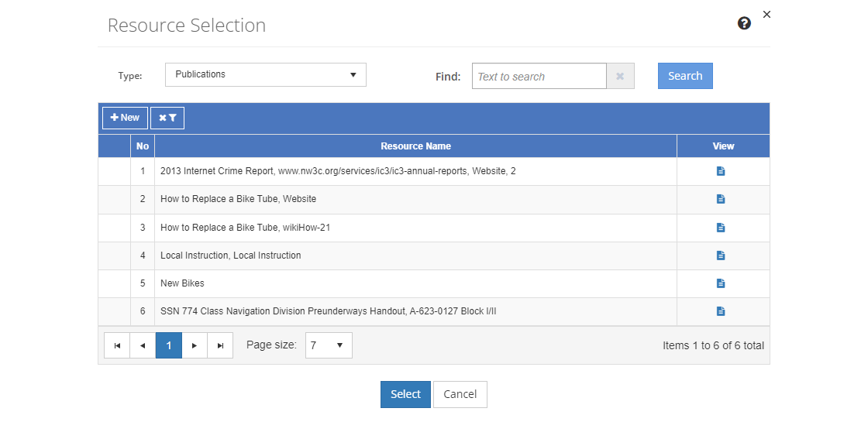Screen dimensions: 868x422
Task: Click the New button in the toolbar
Action: point(125,118)
